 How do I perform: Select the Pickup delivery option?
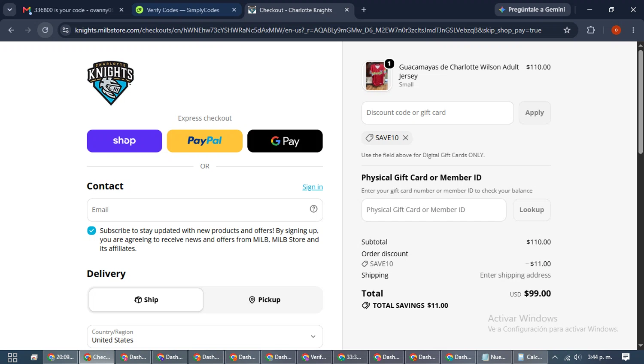(x=264, y=300)
